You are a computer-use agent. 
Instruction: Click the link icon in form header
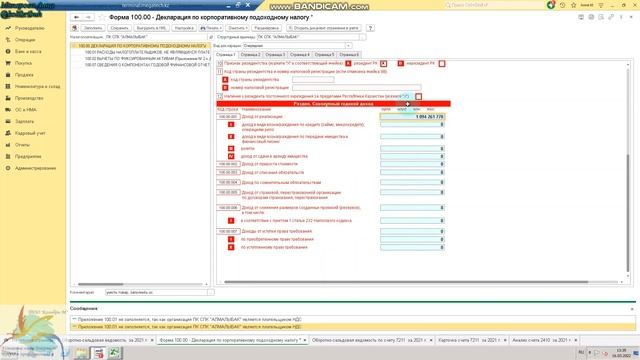point(611,17)
